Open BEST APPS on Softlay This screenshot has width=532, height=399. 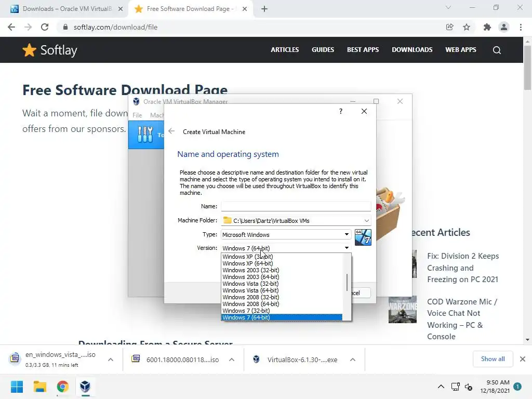(x=363, y=49)
